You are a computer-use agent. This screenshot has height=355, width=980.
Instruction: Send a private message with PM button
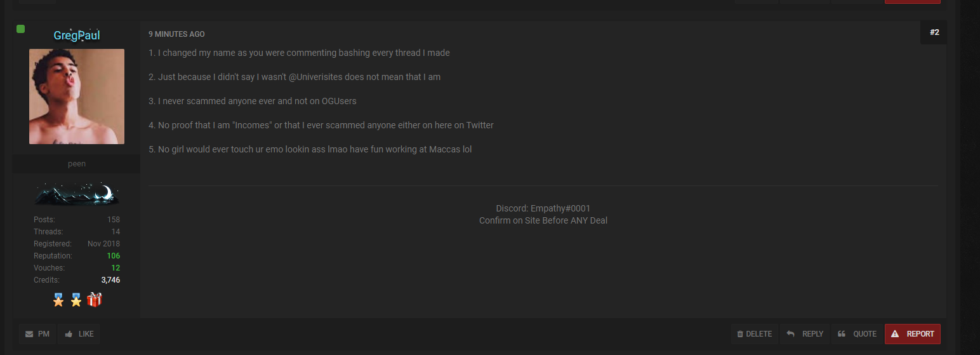click(x=37, y=334)
